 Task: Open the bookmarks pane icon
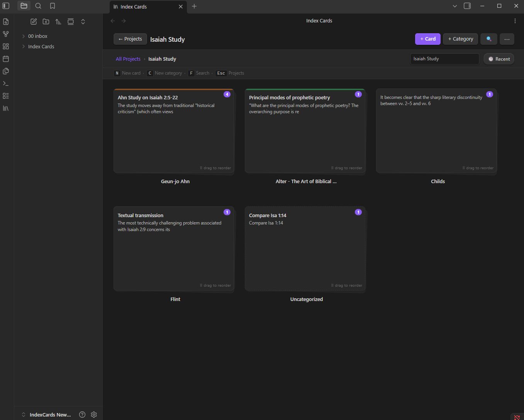click(53, 6)
